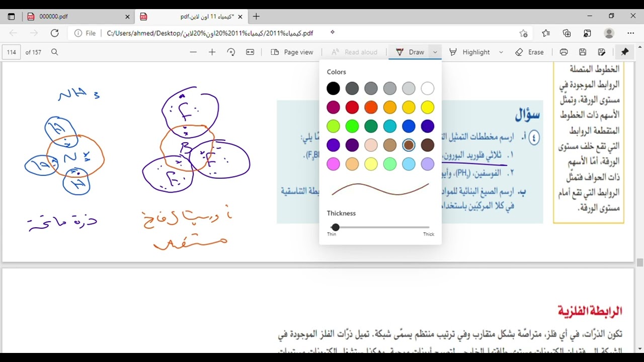Open browser Settings and more menu

click(630, 33)
